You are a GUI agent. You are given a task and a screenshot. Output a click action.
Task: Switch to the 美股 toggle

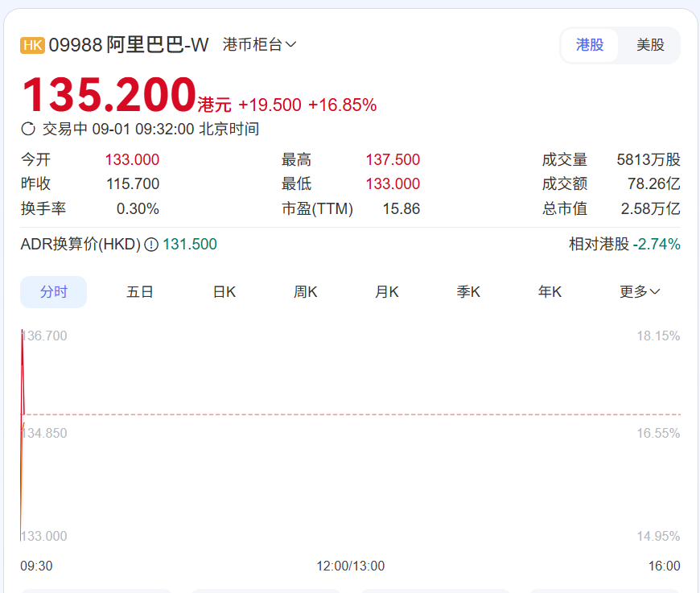point(650,45)
